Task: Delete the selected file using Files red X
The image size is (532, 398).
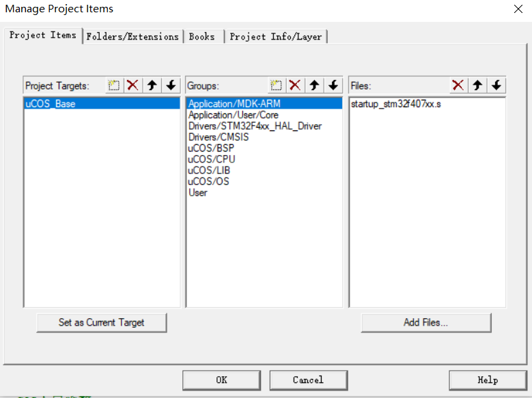Action: click(x=458, y=85)
